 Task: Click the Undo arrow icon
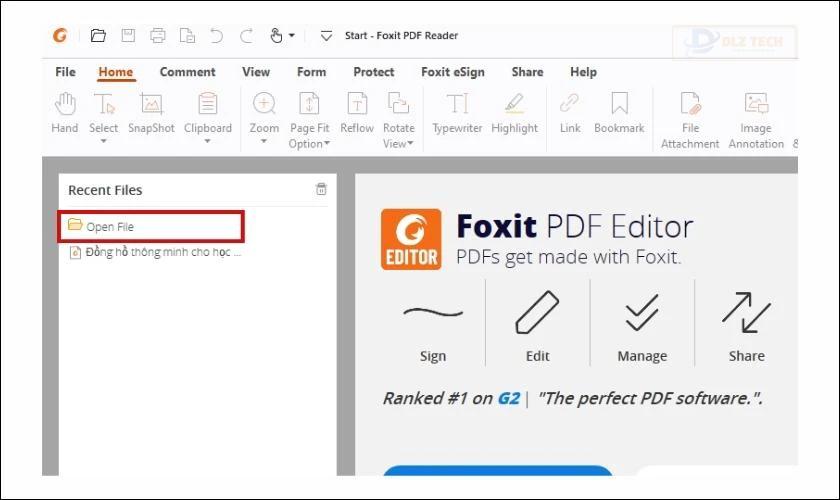(x=216, y=35)
